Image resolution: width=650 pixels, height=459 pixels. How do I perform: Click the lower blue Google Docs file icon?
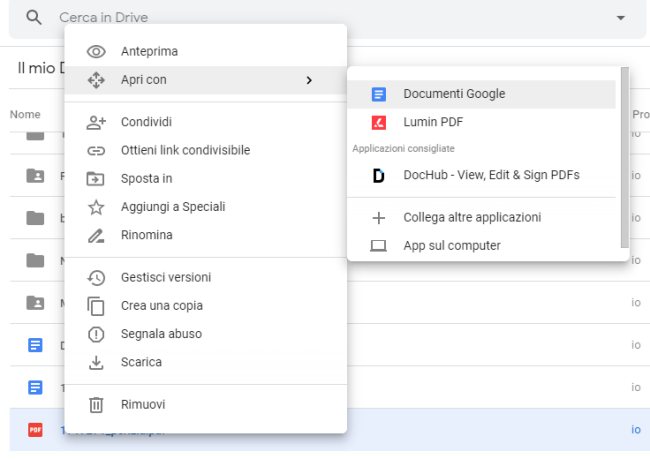pyautogui.click(x=35, y=387)
